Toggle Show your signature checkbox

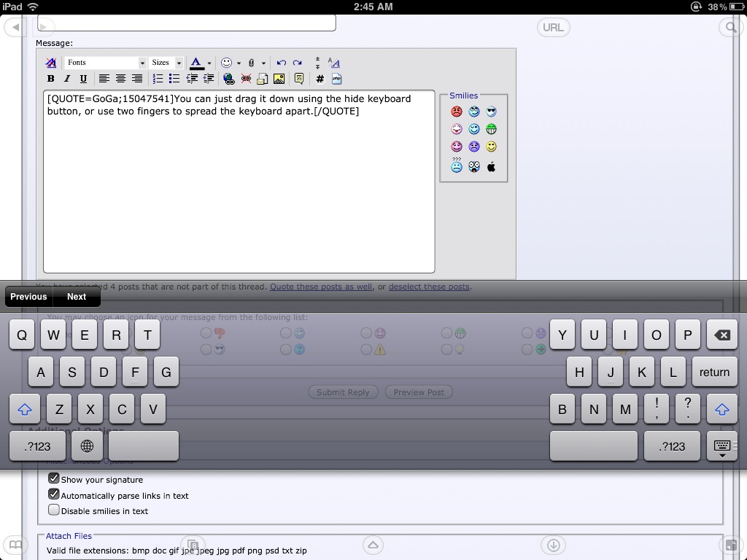coord(54,478)
